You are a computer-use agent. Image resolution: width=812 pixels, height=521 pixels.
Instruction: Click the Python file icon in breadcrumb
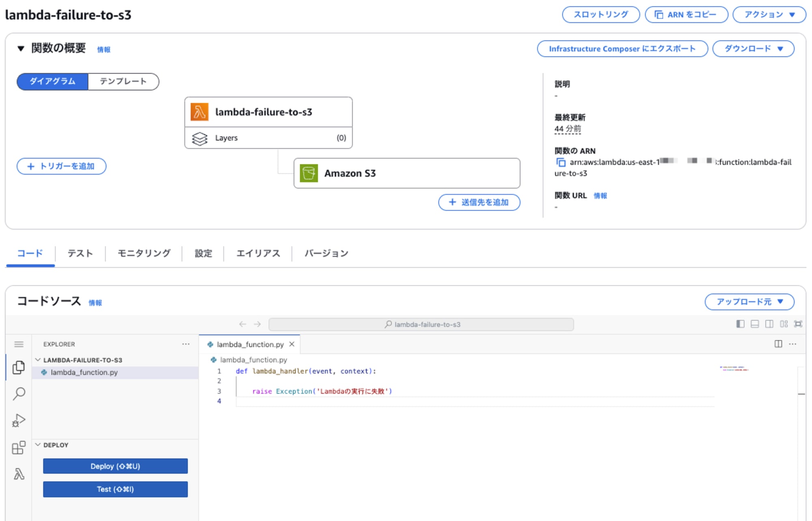click(x=214, y=360)
